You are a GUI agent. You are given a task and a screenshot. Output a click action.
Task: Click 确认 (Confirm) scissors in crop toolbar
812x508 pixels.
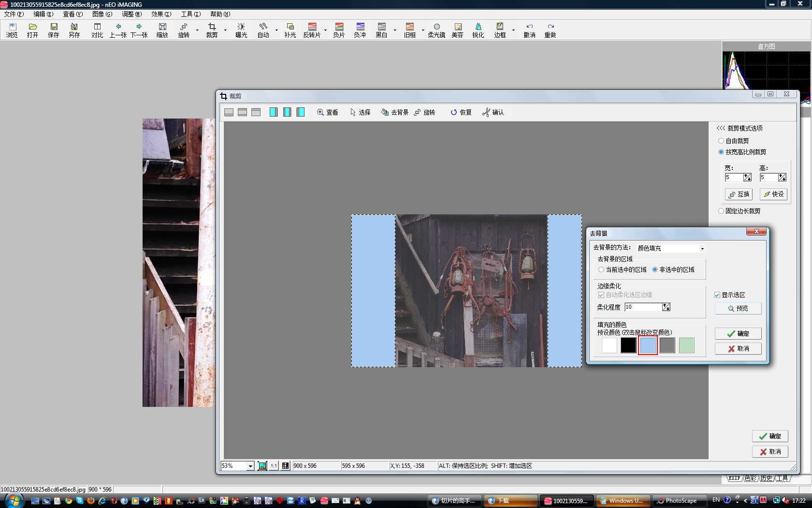493,112
